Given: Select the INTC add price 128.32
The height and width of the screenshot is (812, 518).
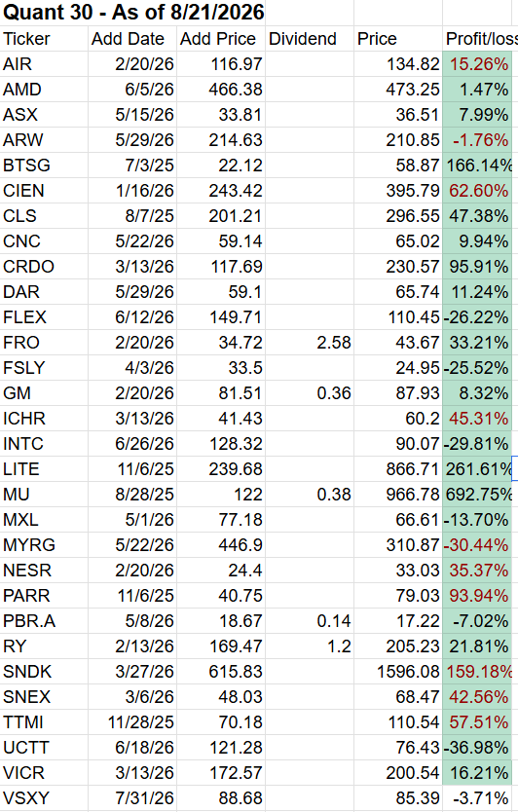Looking at the screenshot, I should click(x=221, y=443).
